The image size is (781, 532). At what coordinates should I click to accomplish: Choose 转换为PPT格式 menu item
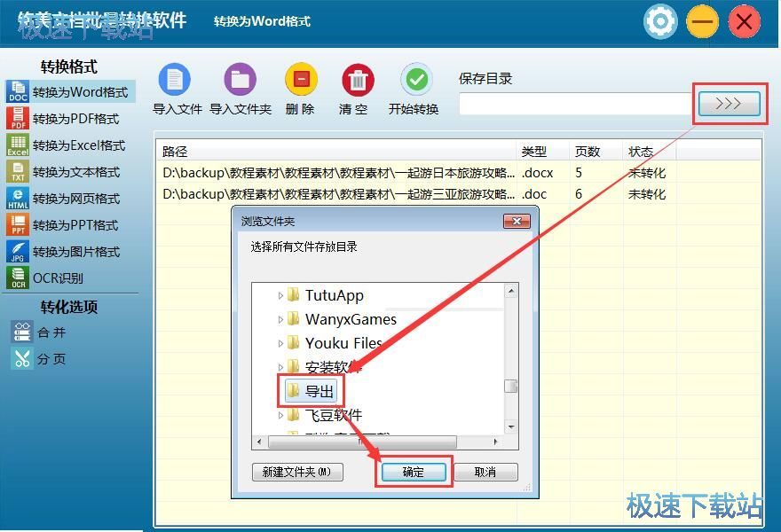click(75, 225)
